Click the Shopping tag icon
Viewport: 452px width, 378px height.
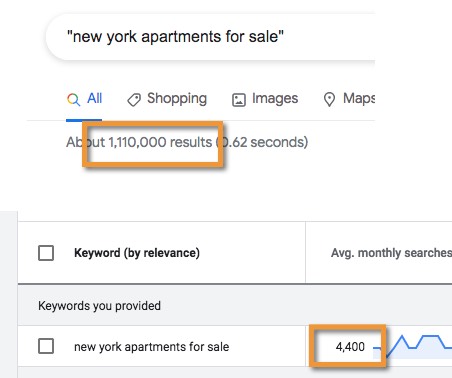coord(134,100)
